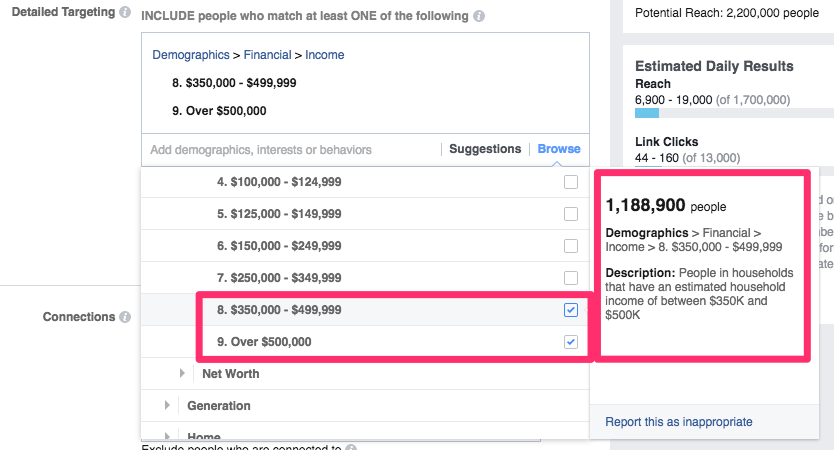
Task: Switch to Suggestions
Action: tap(485, 149)
